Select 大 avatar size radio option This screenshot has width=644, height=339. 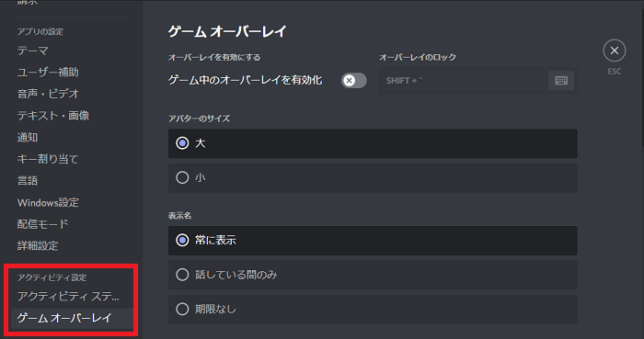pos(373,143)
